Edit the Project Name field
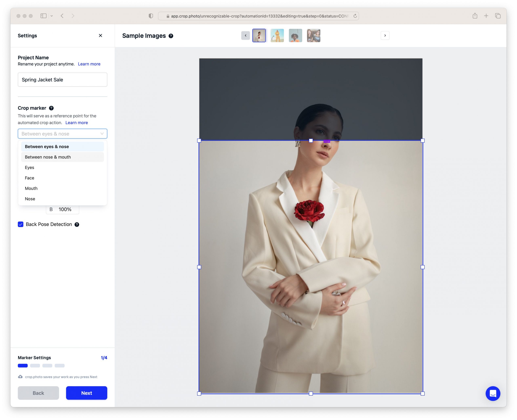 (62, 80)
